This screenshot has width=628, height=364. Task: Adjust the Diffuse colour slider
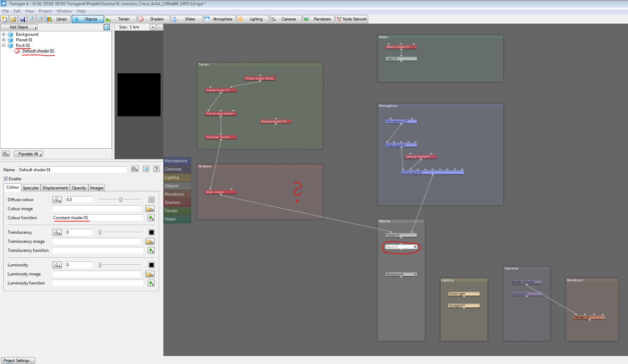121,200
